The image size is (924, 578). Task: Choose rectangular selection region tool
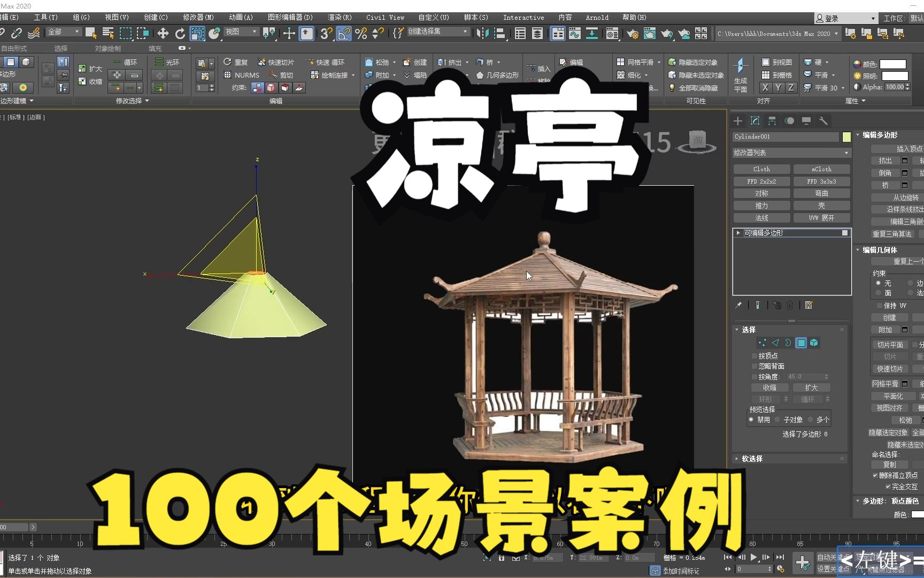coord(126,34)
